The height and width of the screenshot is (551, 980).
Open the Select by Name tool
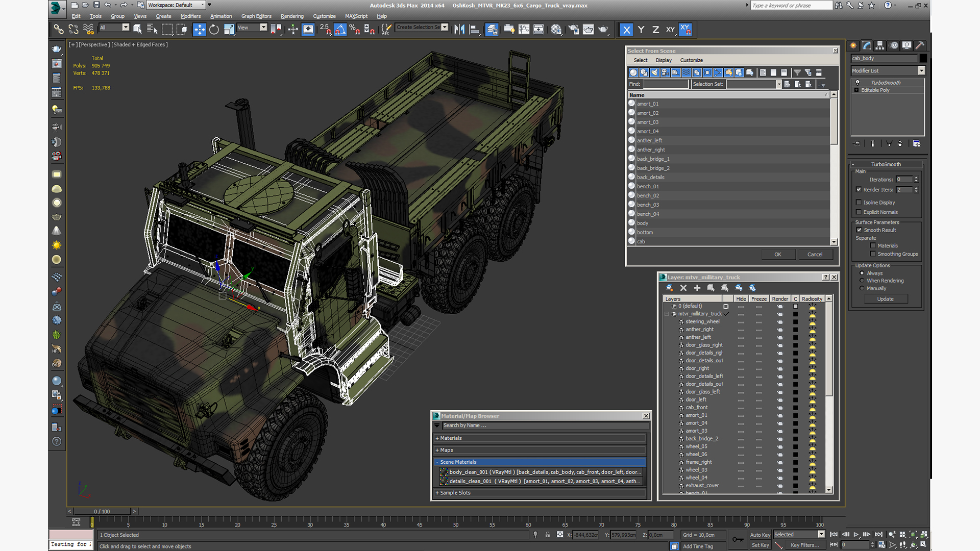[x=152, y=30]
